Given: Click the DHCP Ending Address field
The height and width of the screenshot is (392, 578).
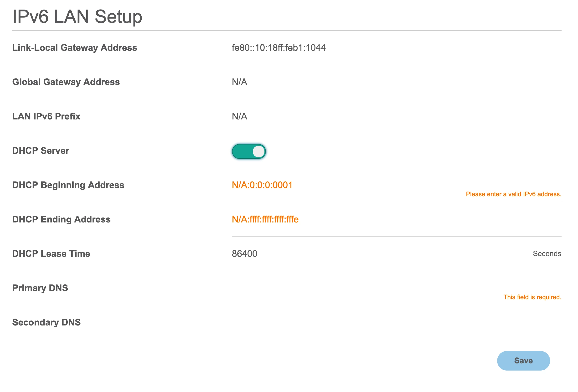Looking at the screenshot, I should pos(265,219).
